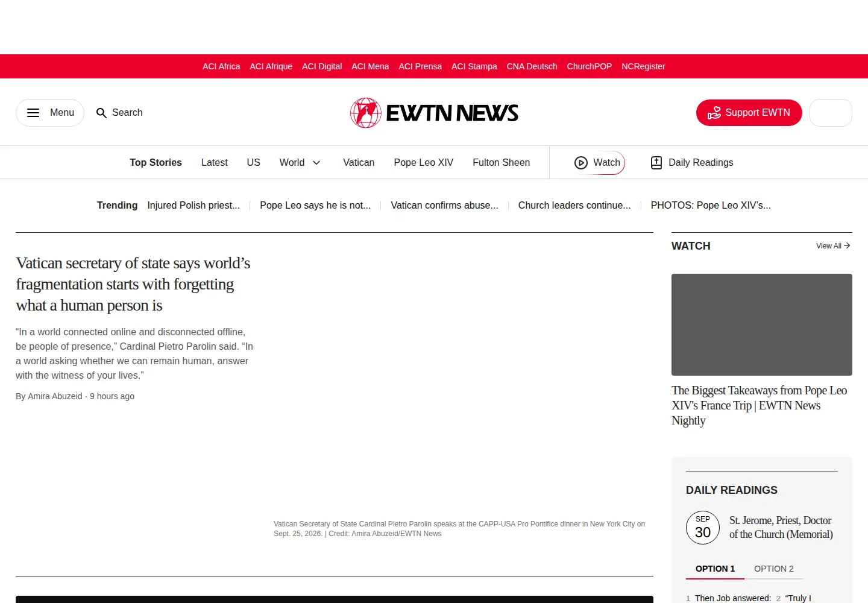Open trending story 'Vatican confirms abuse...'

click(x=444, y=206)
